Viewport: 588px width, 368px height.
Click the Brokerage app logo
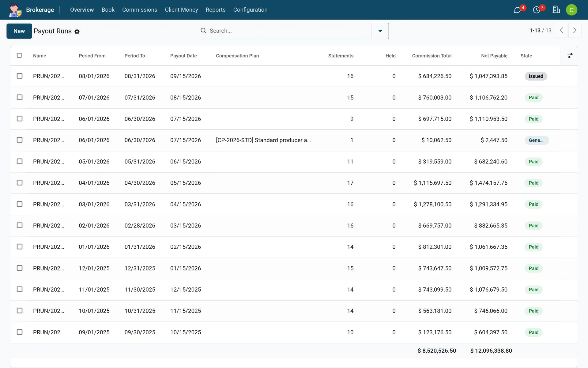click(15, 10)
